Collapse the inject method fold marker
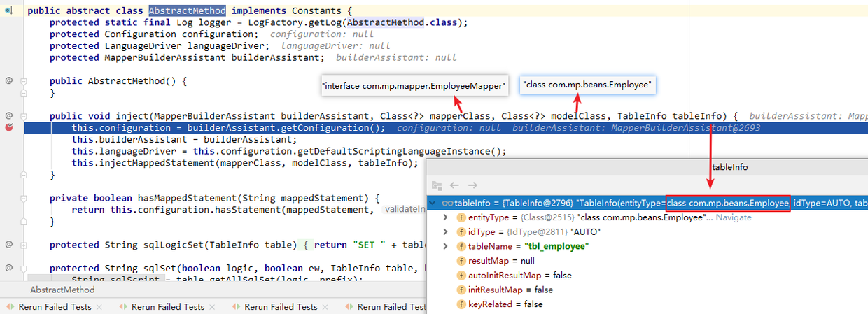The height and width of the screenshot is (314, 868). click(24, 116)
